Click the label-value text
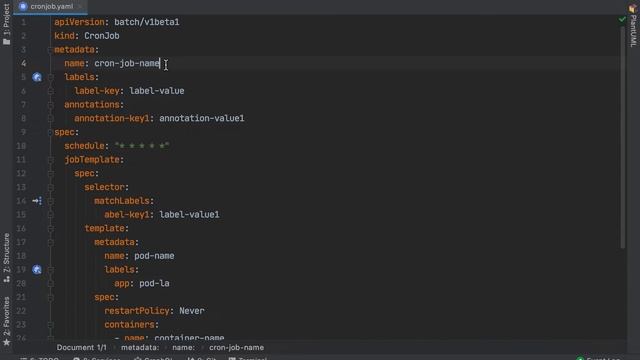 [x=157, y=91]
